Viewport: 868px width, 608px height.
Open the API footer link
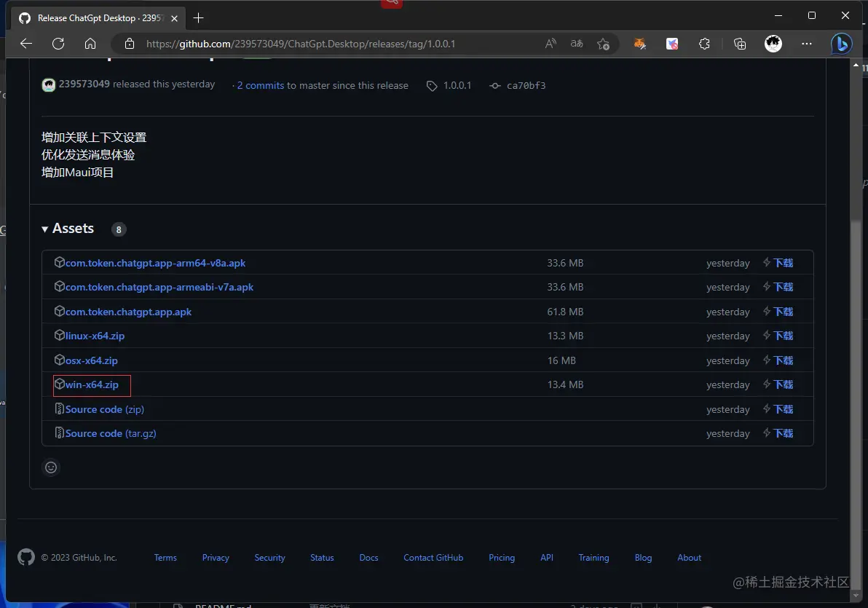[x=547, y=558]
